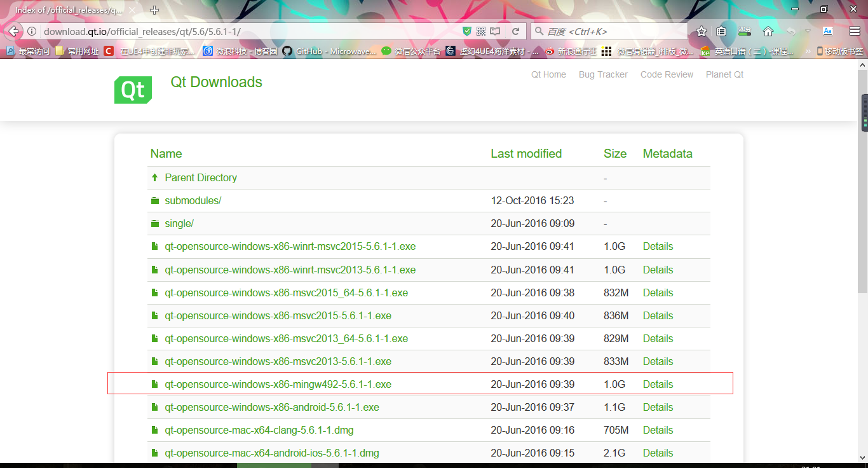Screen dimensions: 868x468
Task: Open the 最常访问 bookmark folder
Action: tap(28, 51)
